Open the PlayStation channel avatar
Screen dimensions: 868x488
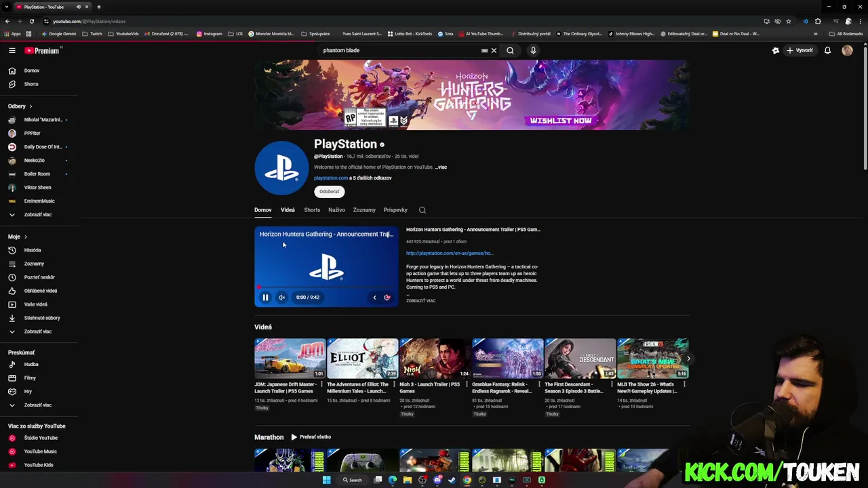[281, 168]
